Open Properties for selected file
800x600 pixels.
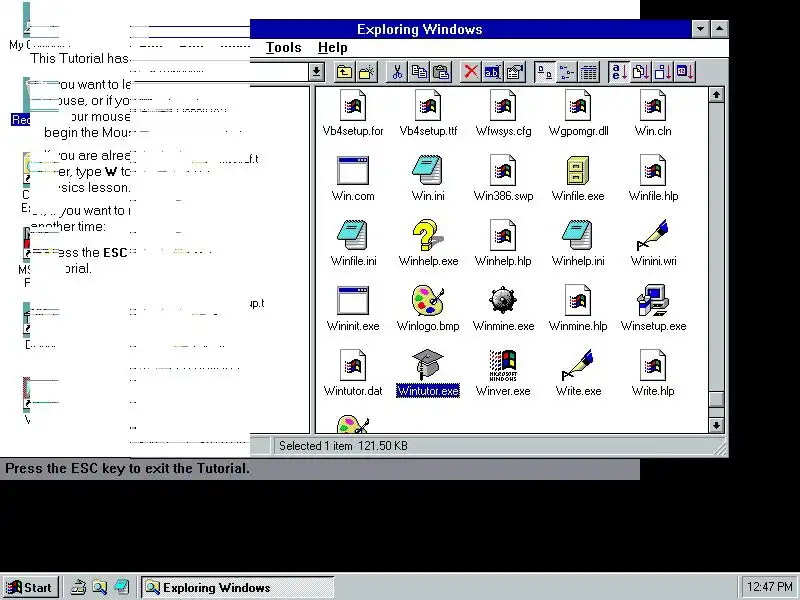tap(515, 72)
